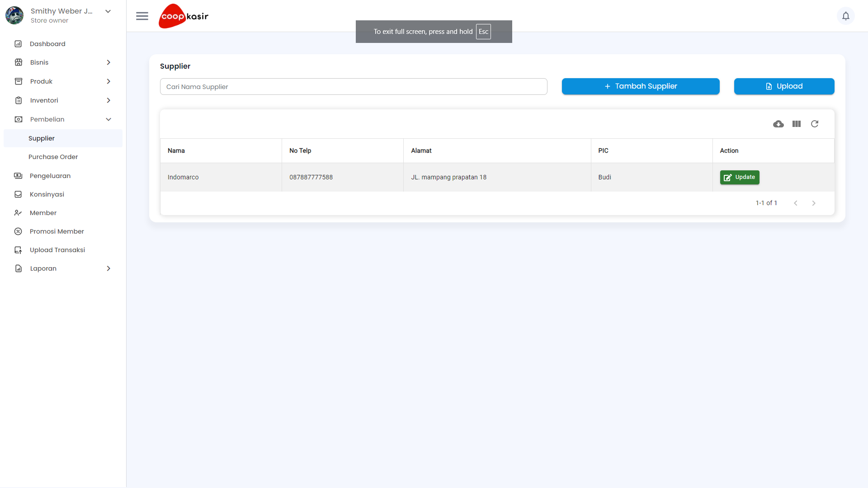Expand the Produk section
The image size is (868, 488).
tap(41, 81)
